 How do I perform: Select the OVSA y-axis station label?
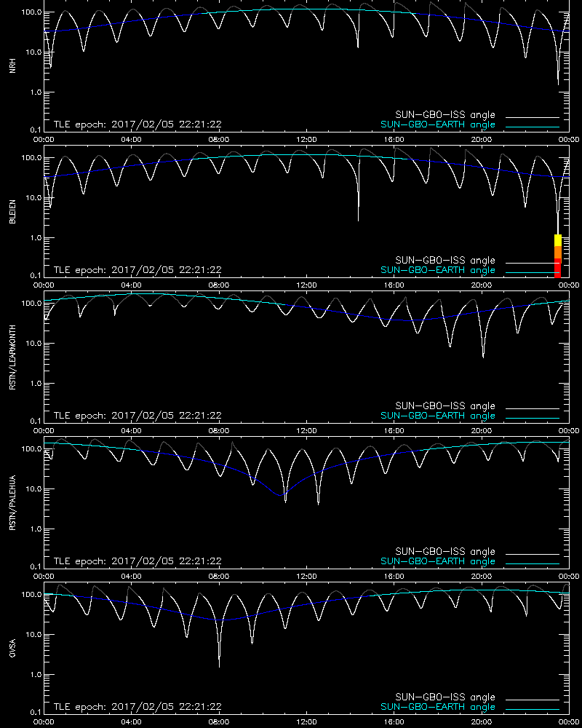pos(12,648)
